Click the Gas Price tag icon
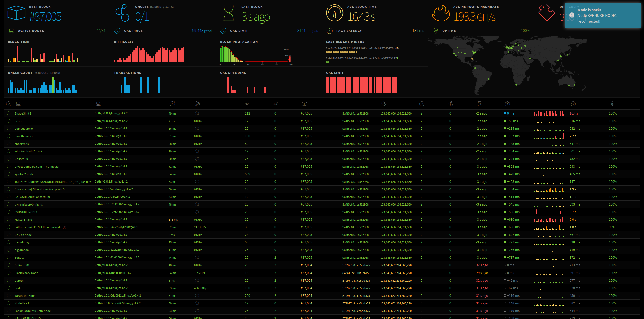Viewport: 644px width, 319px height. click(x=117, y=31)
